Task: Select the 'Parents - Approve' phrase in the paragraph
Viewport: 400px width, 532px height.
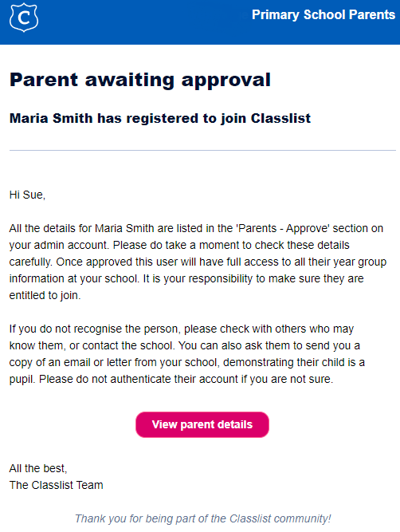Action: 284,228
